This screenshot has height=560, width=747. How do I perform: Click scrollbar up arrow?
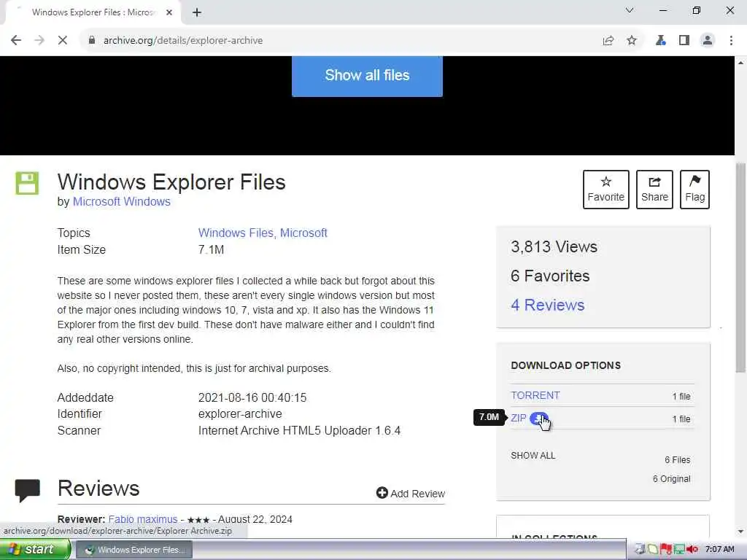(x=741, y=63)
